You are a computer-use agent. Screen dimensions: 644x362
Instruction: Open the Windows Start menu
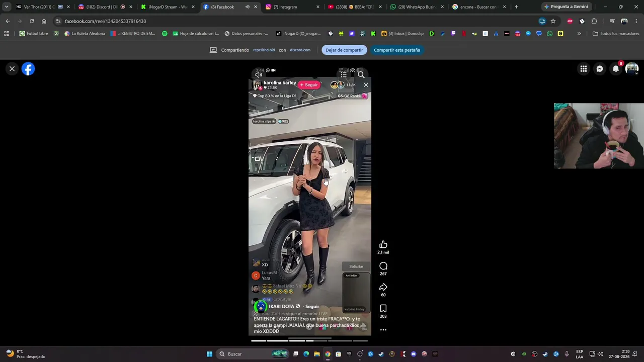(x=209, y=354)
